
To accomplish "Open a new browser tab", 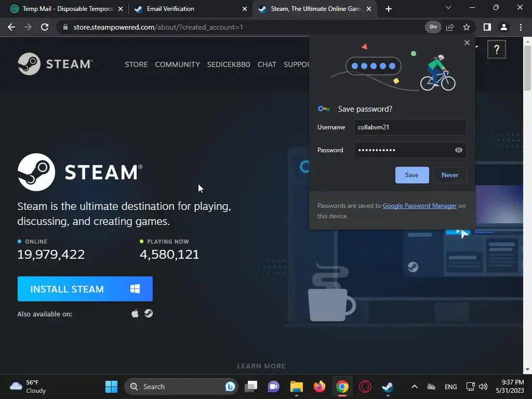I will tap(389, 9).
